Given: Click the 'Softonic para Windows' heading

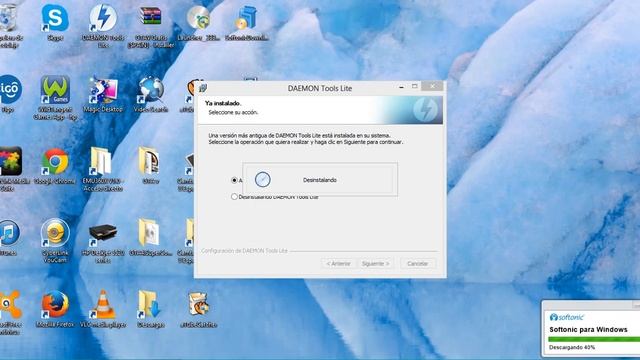Looking at the screenshot, I should 588,329.
